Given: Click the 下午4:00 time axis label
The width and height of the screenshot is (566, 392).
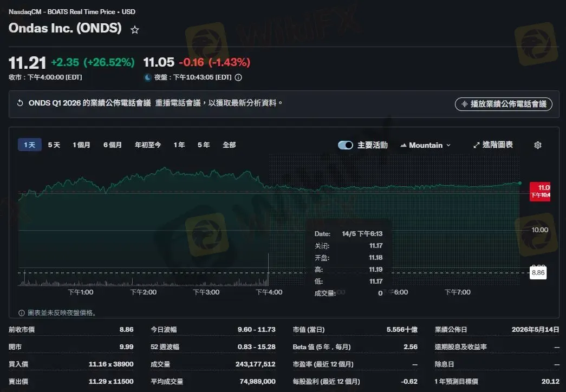Looking at the screenshot, I should 269,292.
